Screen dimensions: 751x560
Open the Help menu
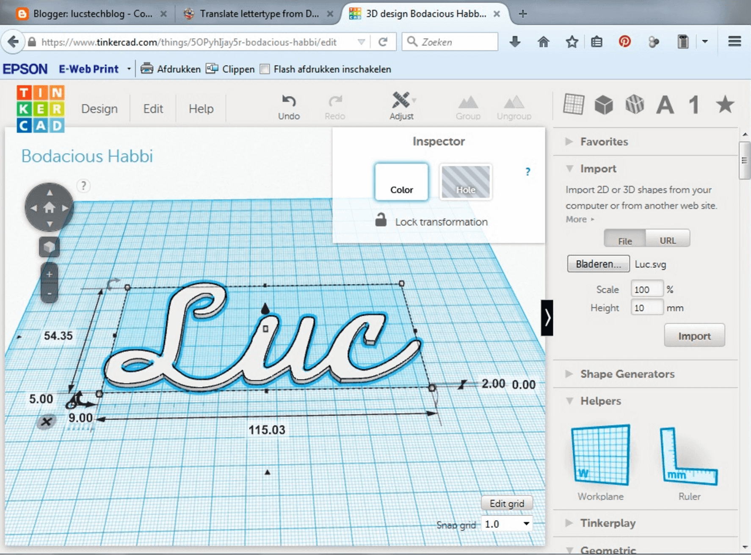(201, 109)
